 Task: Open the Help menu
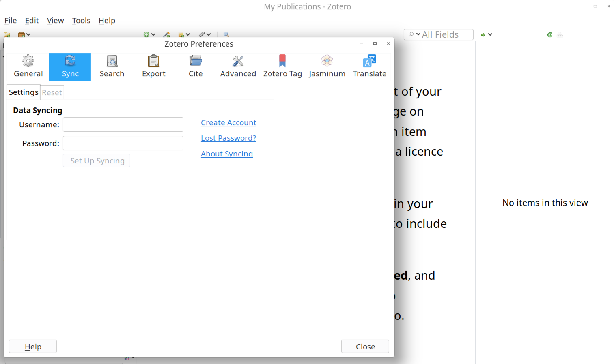(x=107, y=21)
